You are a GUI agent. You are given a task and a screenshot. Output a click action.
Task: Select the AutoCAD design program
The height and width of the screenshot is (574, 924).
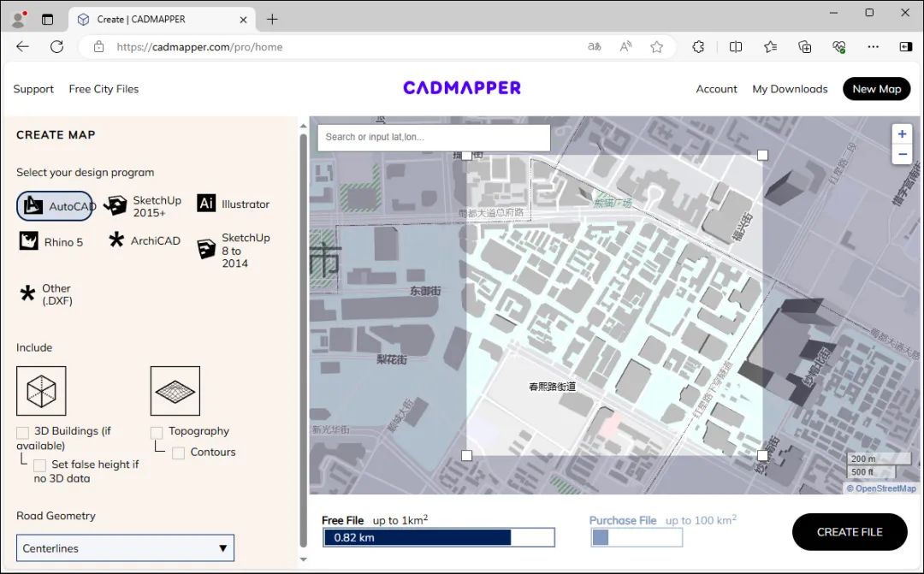click(55, 206)
